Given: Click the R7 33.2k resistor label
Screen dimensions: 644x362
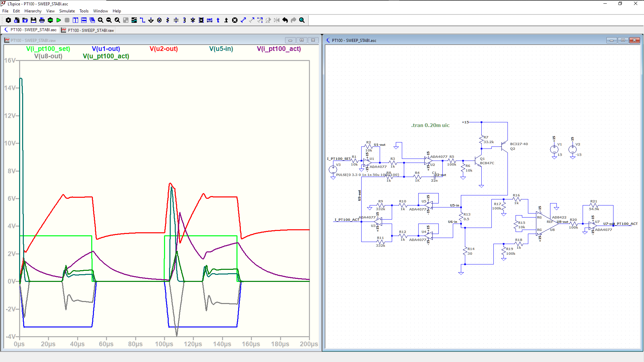Looking at the screenshot, I should pos(488,140).
